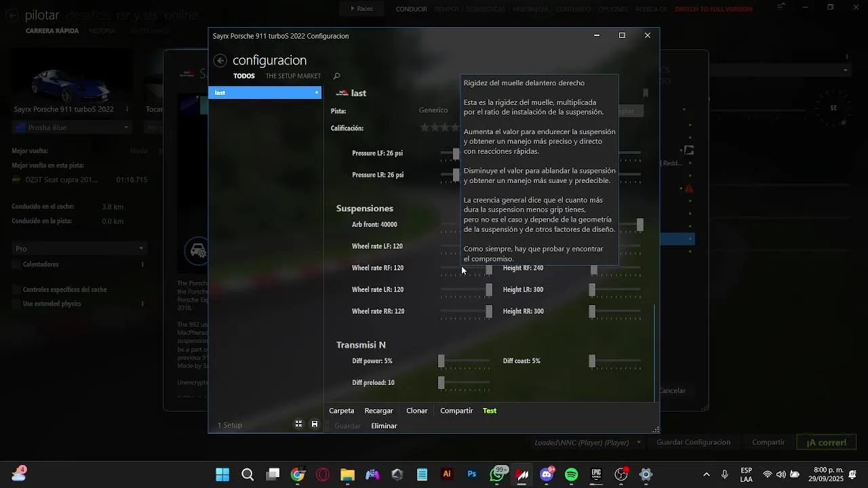Open Adobe Photoshop from the taskbar
The image size is (868, 488).
(x=472, y=474)
